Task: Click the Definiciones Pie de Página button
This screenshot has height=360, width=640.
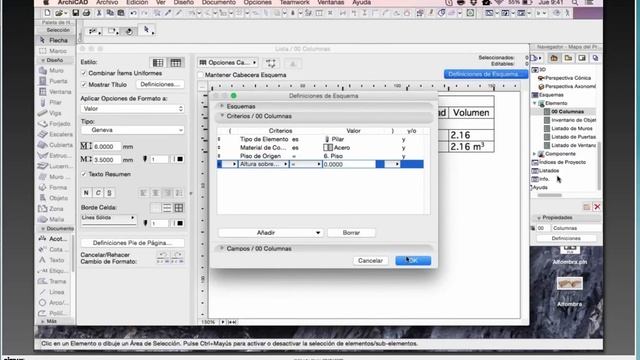Action: [132, 243]
